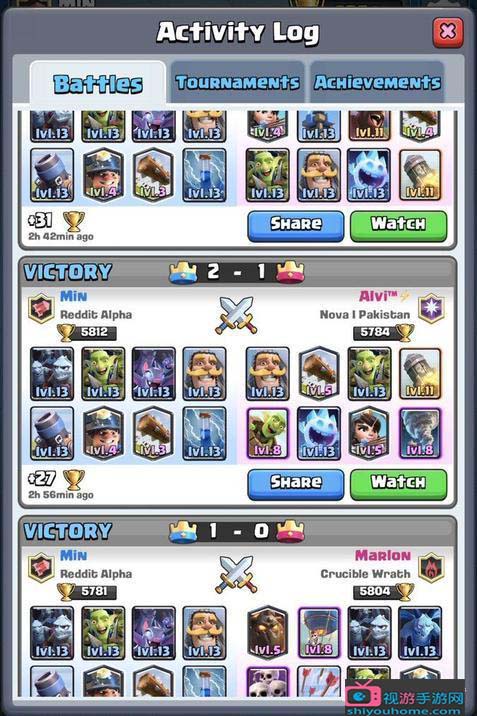
Task: Tap the Nova I Pakistan clan badge
Action: tap(431, 308)
